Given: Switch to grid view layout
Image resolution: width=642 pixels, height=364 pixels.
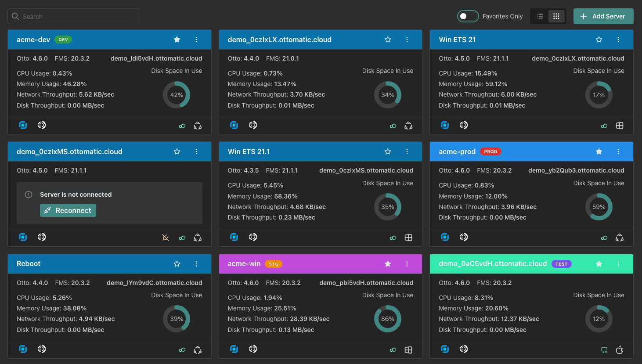Looking at the screenshot, I should click(556, 16).
